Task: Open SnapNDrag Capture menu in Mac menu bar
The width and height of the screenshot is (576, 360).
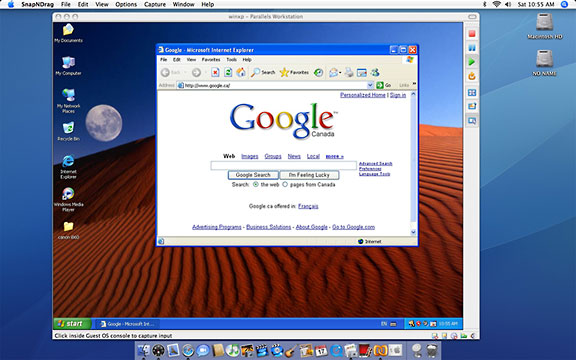Action: 155,4
